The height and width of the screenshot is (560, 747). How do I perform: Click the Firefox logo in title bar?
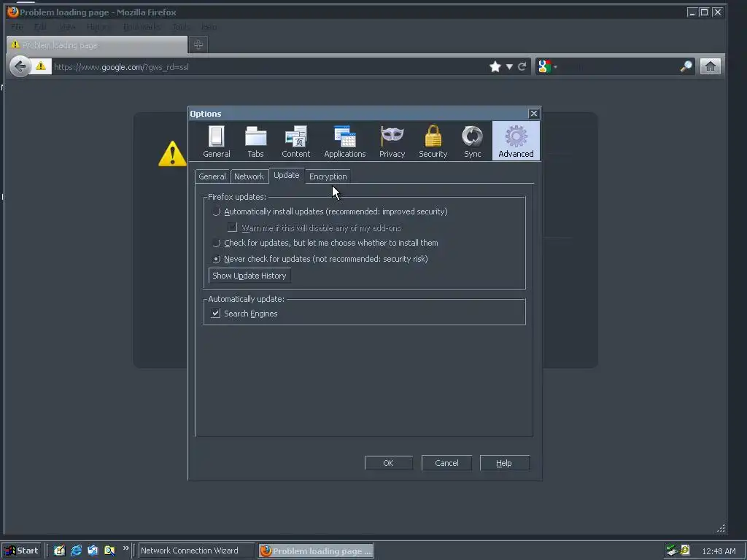(13, 12)
